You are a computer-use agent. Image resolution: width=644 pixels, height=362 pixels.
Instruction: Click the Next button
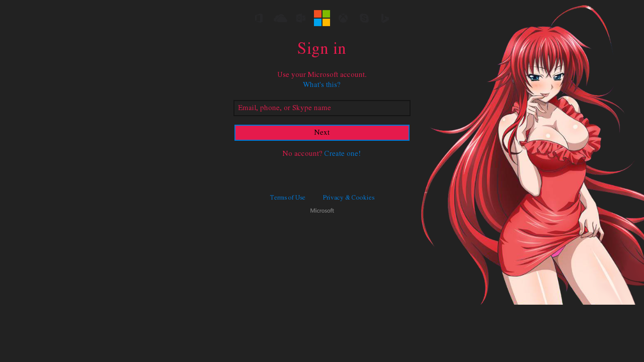pyautogui.click(x=322, y=133)
